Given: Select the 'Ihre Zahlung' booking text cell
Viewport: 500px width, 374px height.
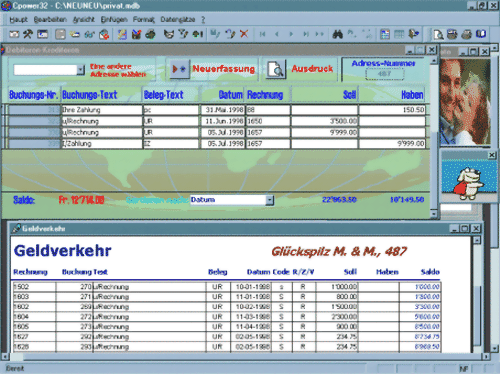Looking at the screenshot, I should click(102, 110).
